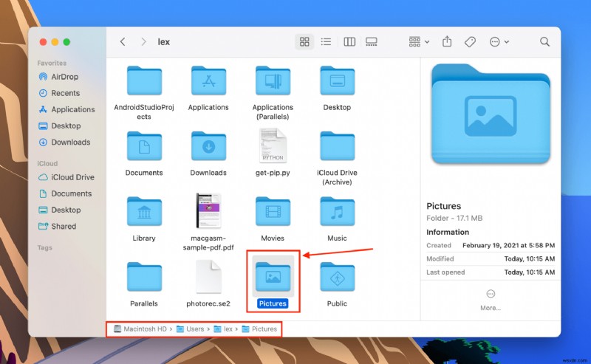This screenshot has width=591, height=364.
Task: Switch to gallery view
Action: coord(372,42)
